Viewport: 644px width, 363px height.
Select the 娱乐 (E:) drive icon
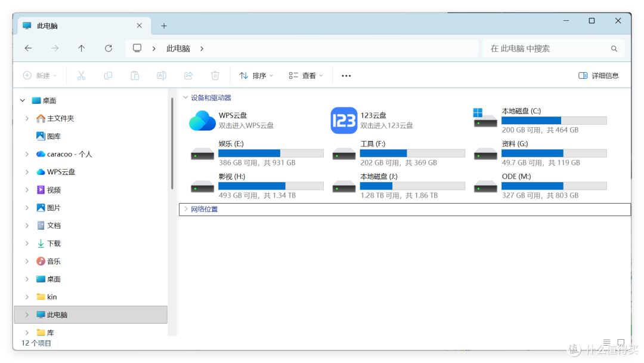(202, 154)
